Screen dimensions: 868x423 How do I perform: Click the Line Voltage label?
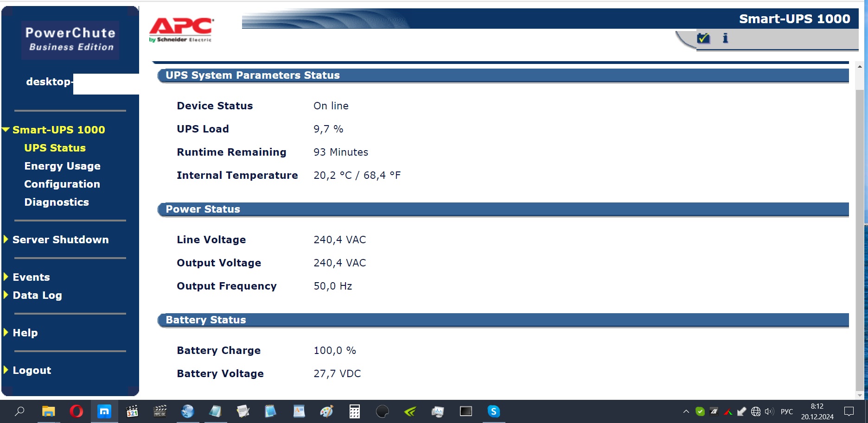[211, 240]
